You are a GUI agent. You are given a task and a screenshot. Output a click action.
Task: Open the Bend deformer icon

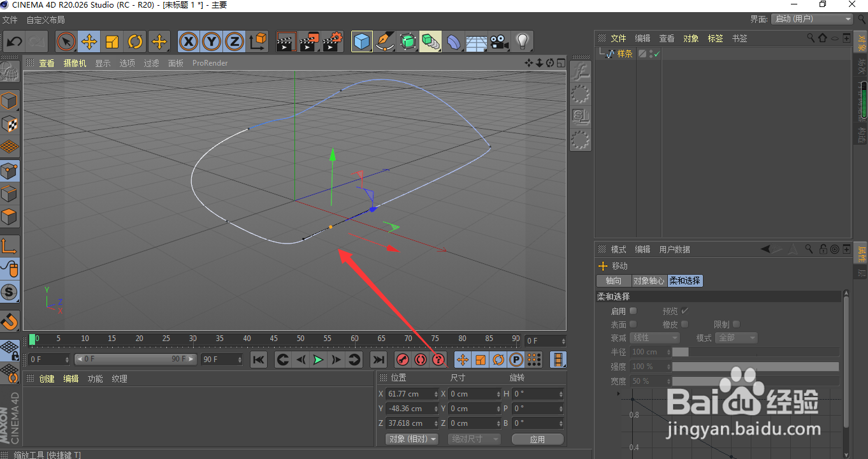tap(454, 42)
